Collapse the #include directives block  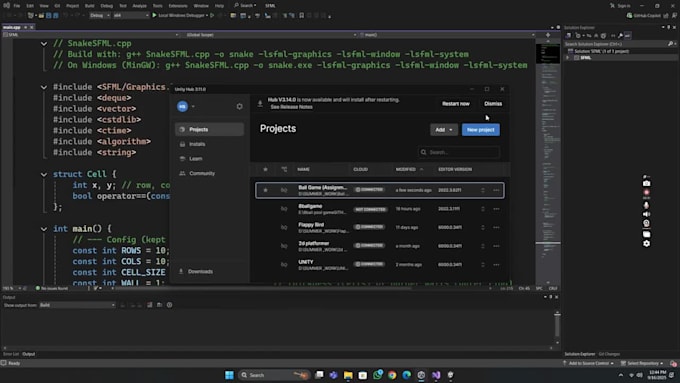[44, 87]
